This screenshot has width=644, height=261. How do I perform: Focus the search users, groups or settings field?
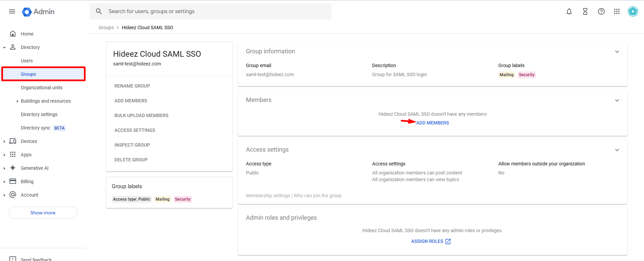[215, 11]
